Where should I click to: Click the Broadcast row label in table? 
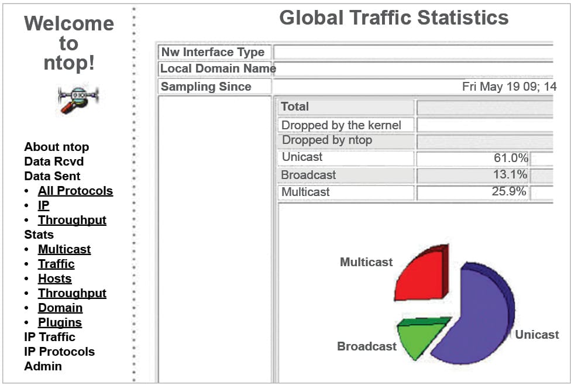click(308, 175)
